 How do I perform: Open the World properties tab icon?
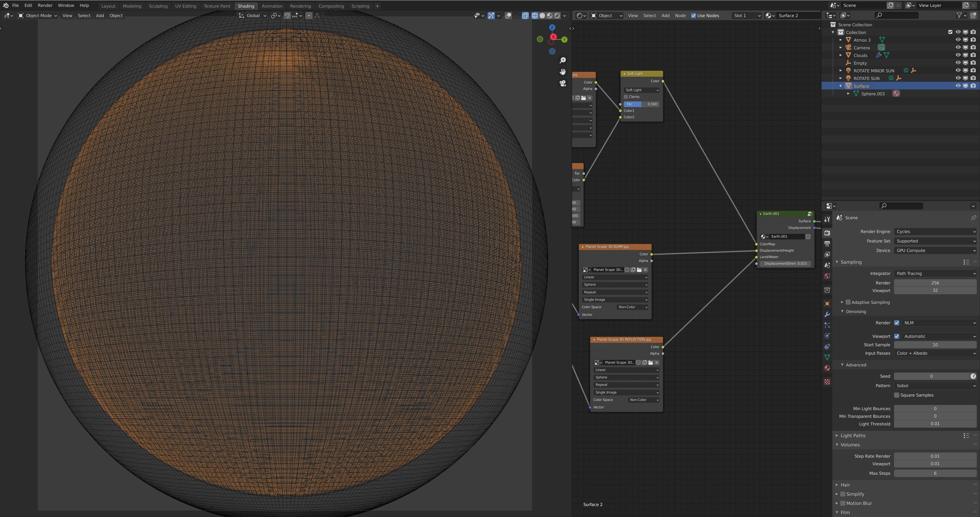coord(827,276)
